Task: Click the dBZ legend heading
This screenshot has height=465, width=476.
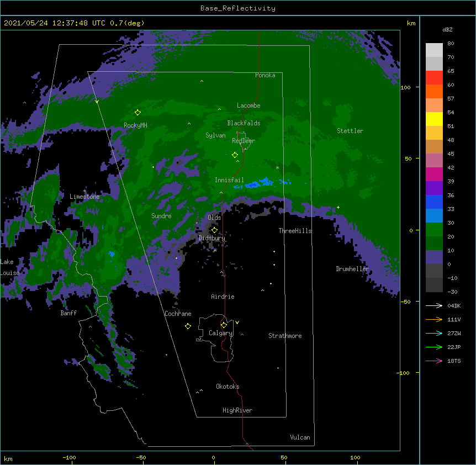Action: click(x=447, y=29)
